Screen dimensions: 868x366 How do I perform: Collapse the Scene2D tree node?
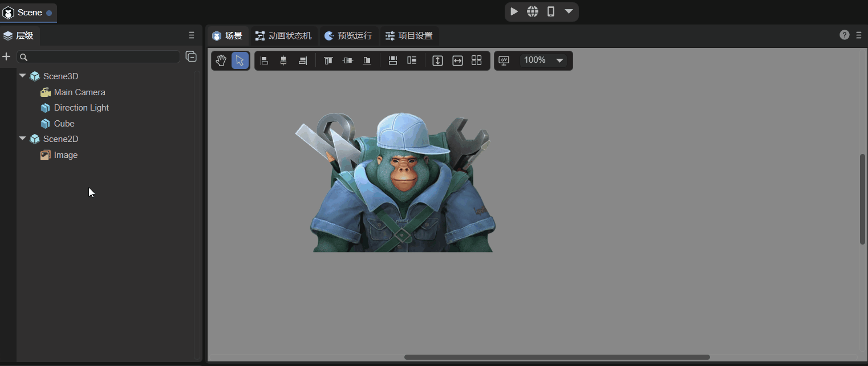coord(22,139)
